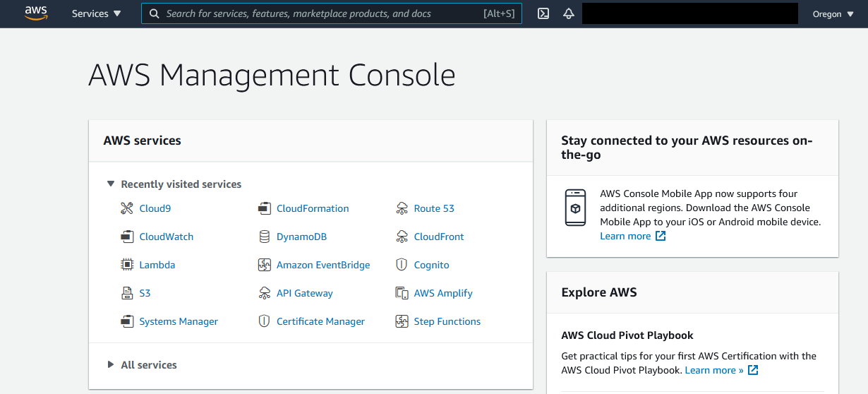Click the CloudWatch service icon
868x394 pixels.
tap(127, 237)
